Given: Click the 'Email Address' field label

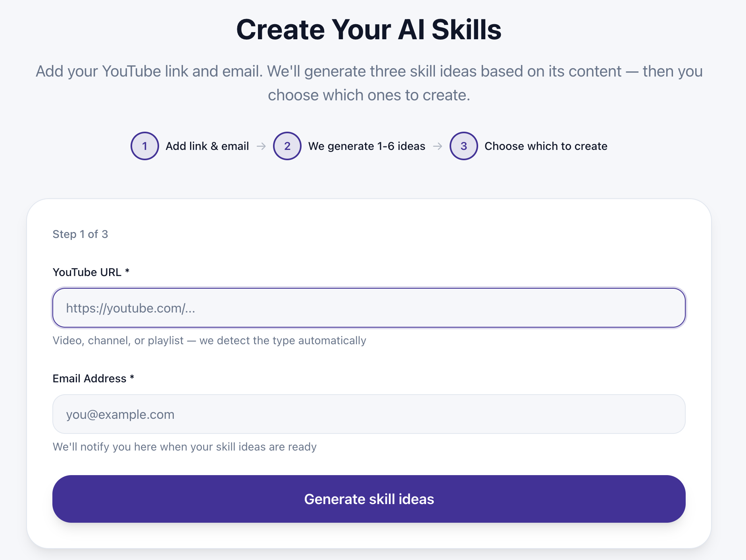Looking at the screenshot, I should point(93,378).
